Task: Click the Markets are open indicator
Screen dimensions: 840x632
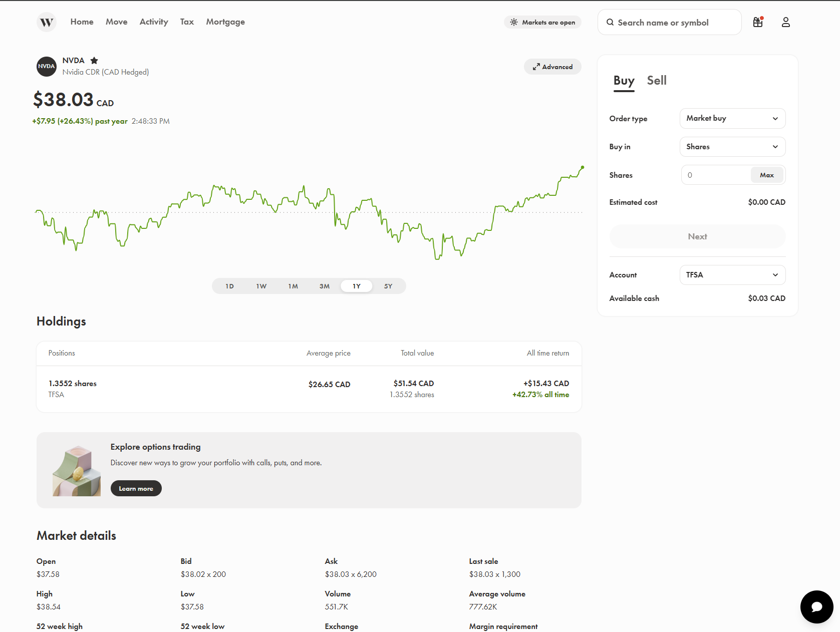Action: coord(542,22)
